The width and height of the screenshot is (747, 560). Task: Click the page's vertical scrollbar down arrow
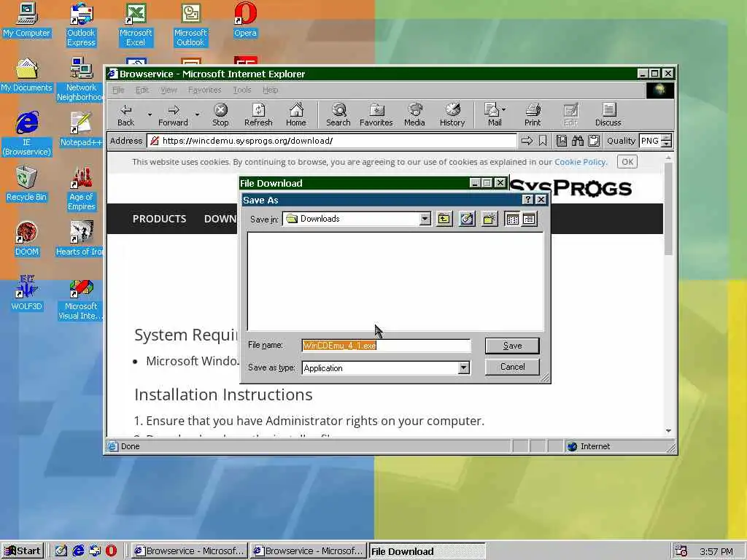click(x=668, y=430)
